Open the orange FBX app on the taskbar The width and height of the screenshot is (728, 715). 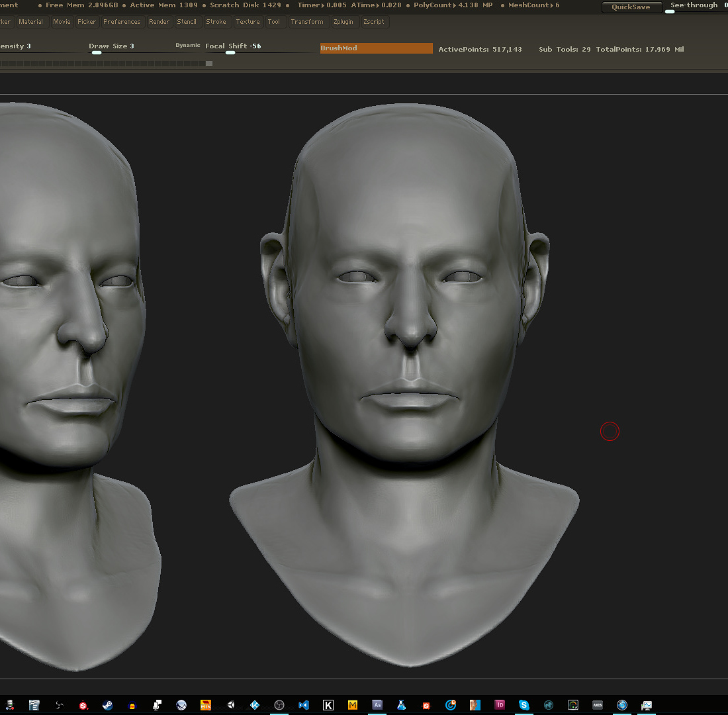206,705
